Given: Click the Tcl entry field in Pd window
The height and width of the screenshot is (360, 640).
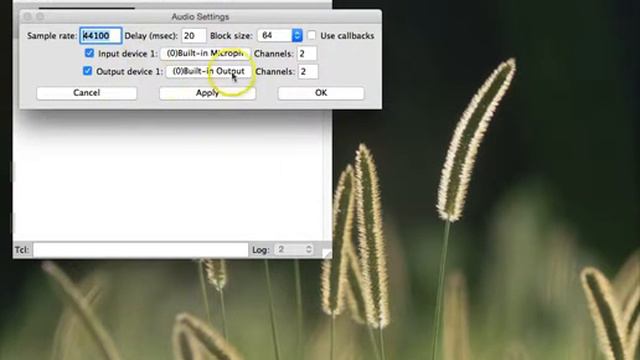Looking at the screenshot, I should pyautogui.click(x=140, y=250).
